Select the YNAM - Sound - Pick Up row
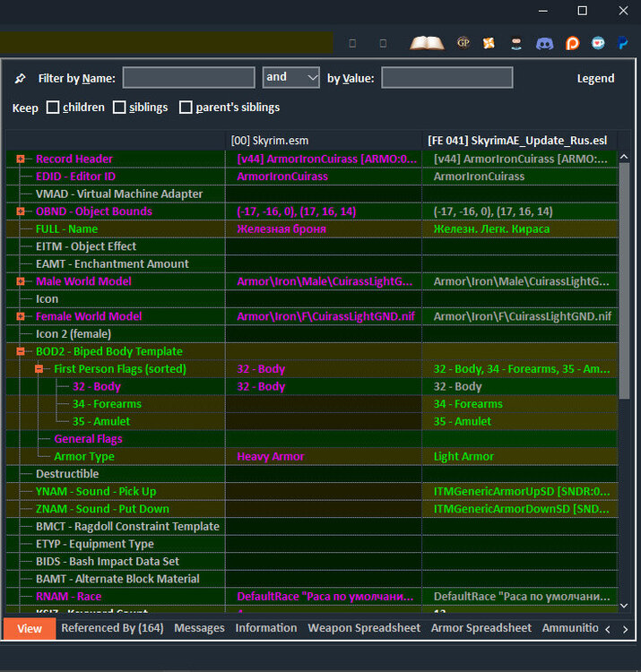The height and width of the screenshot is (672, 641). tap(312, 492)
